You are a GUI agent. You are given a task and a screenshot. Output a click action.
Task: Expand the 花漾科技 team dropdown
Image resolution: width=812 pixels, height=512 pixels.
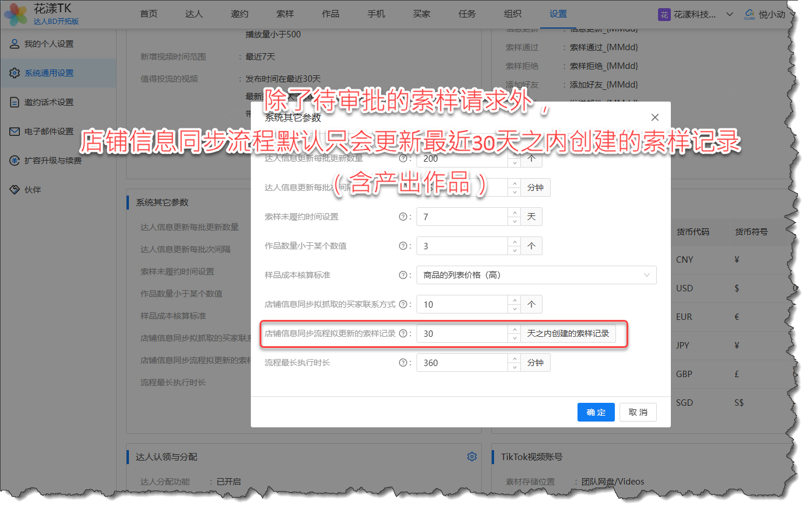pos(729,15)
